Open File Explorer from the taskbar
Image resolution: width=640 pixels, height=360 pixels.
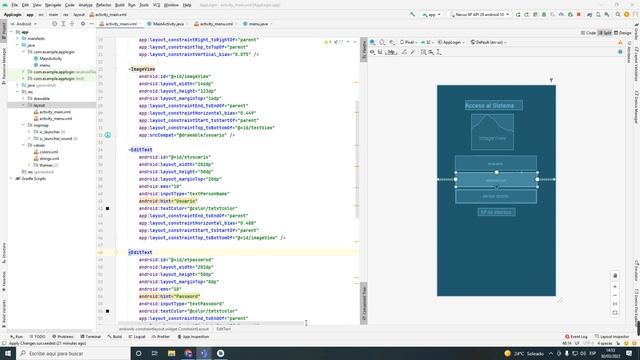coord(171,353)
